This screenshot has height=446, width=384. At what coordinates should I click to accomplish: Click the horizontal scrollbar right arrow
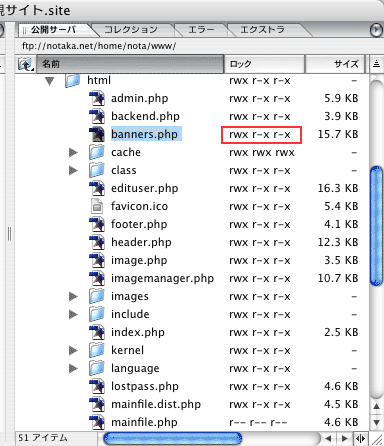[345, 438]
